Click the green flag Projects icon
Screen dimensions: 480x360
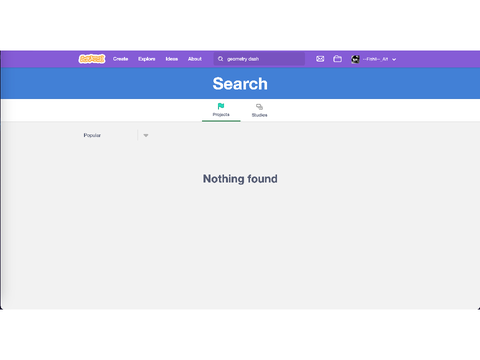[221, 106]
